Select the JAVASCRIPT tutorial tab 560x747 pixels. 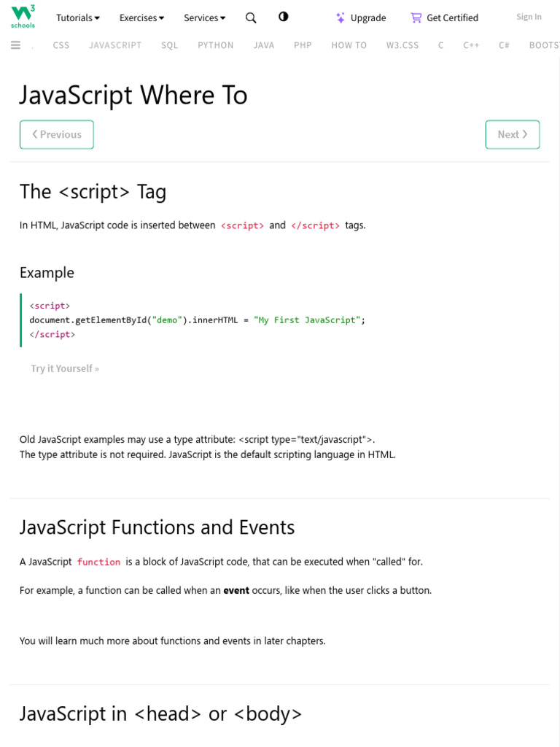point(115,45)
